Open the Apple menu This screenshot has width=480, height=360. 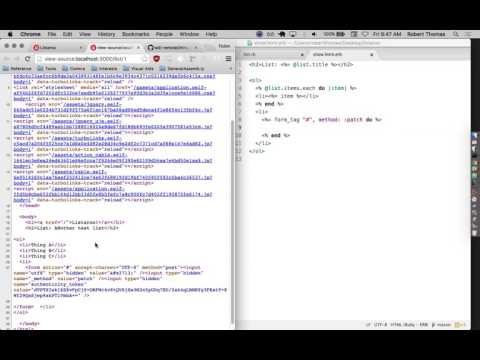coord(10,34)
